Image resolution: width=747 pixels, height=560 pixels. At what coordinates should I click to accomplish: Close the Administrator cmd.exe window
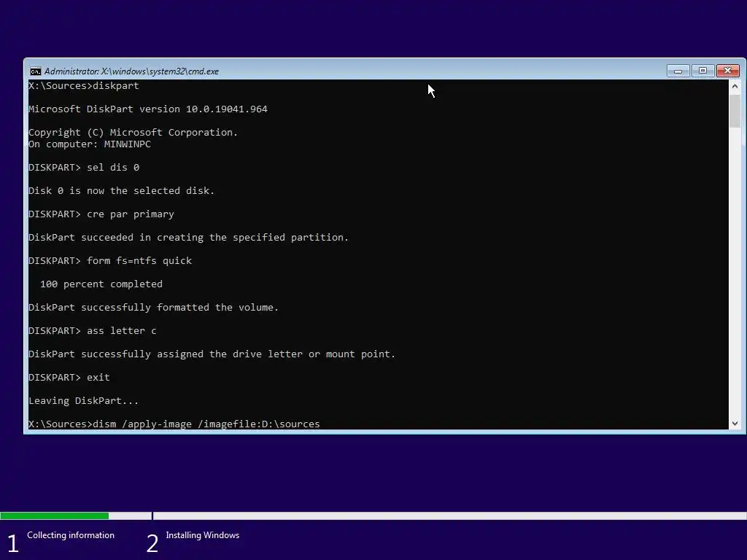727,71
